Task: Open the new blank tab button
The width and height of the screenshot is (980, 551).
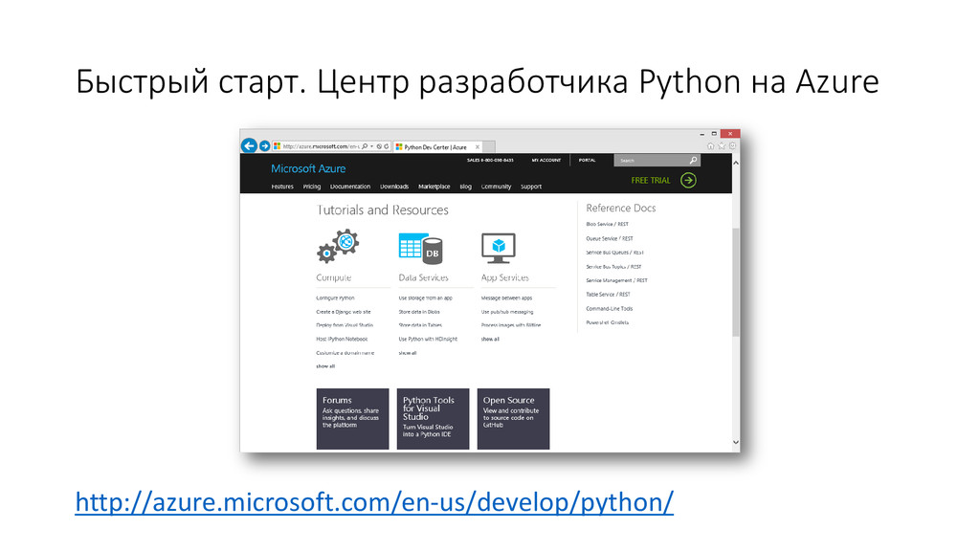Action: pos(489,147)
